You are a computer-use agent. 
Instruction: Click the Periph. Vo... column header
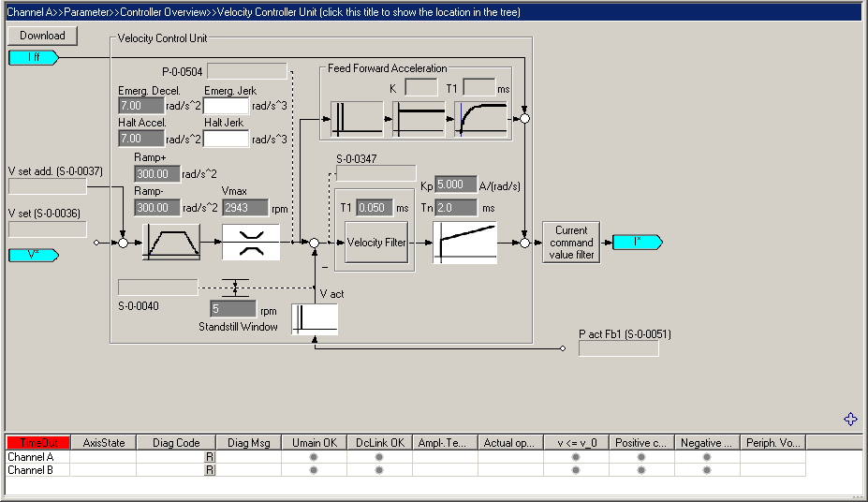coord(772,443)
